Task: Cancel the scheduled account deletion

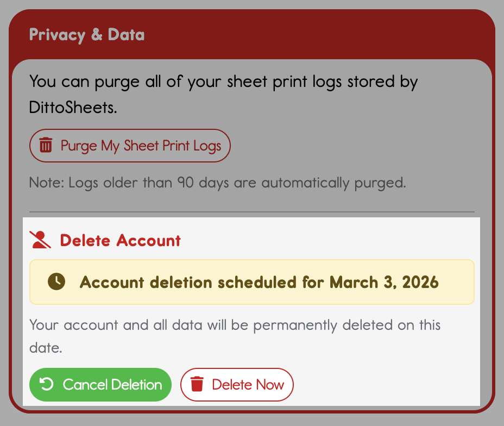Action: click(x=100, y=385)
